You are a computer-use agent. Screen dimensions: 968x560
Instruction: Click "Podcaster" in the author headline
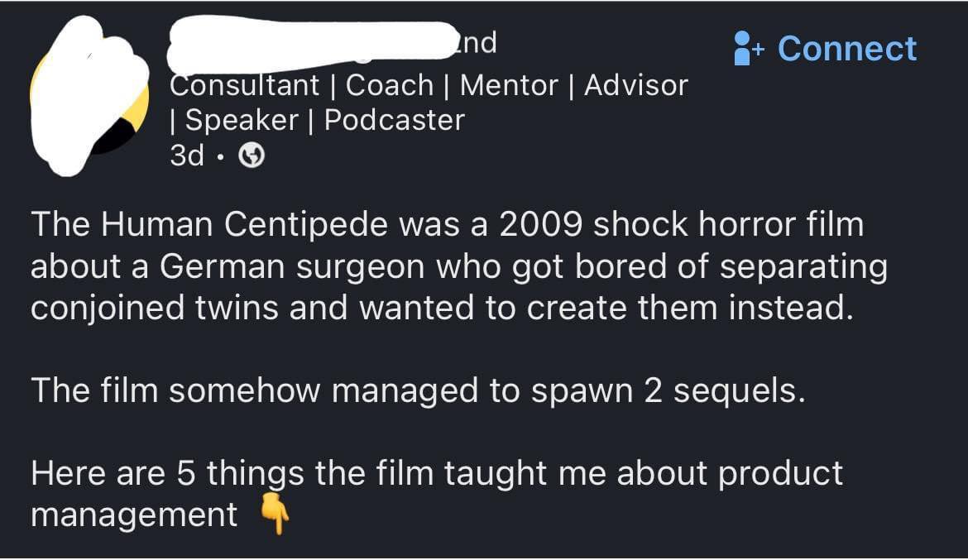coord(394,120)
